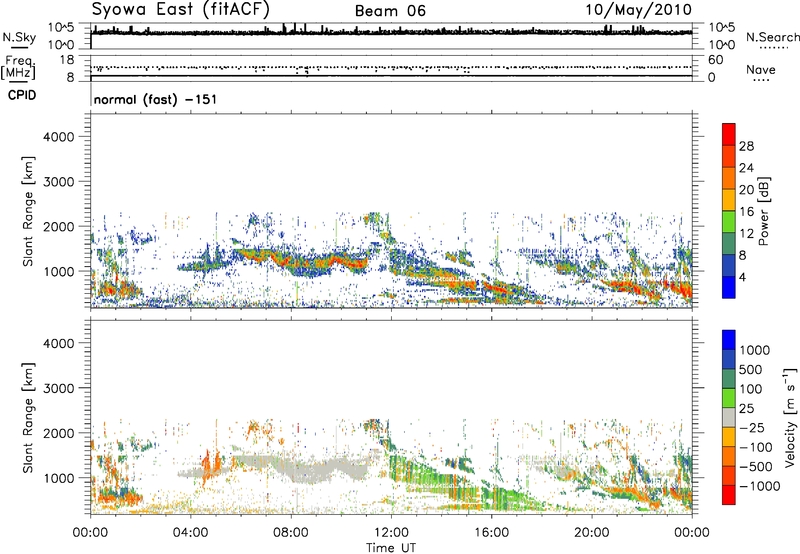Select the "Freq. [MHz]" axis label

click(18, 68)
